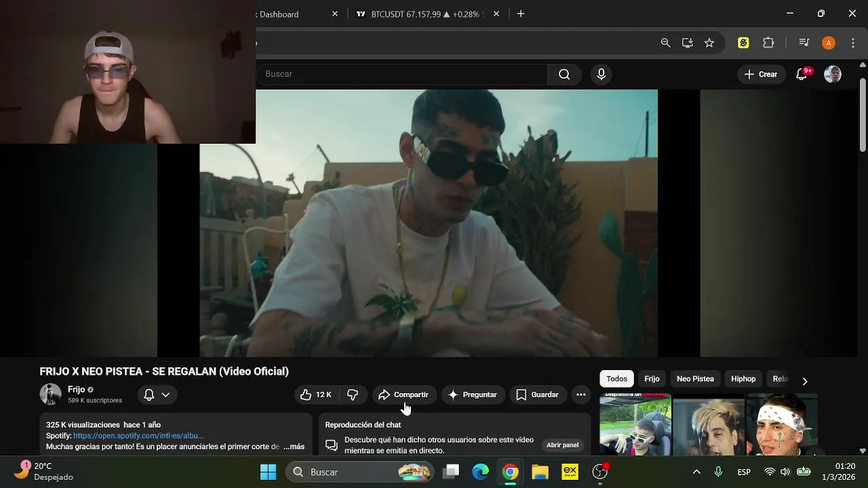
Task: Click the blond-haired suggested video thumbnail
Action: [x=709, y=424]
